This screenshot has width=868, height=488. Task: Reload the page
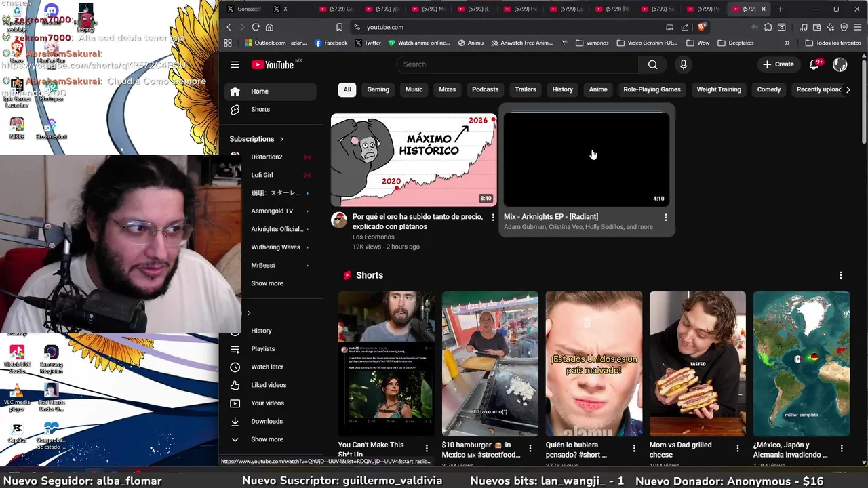pos(256,27)
